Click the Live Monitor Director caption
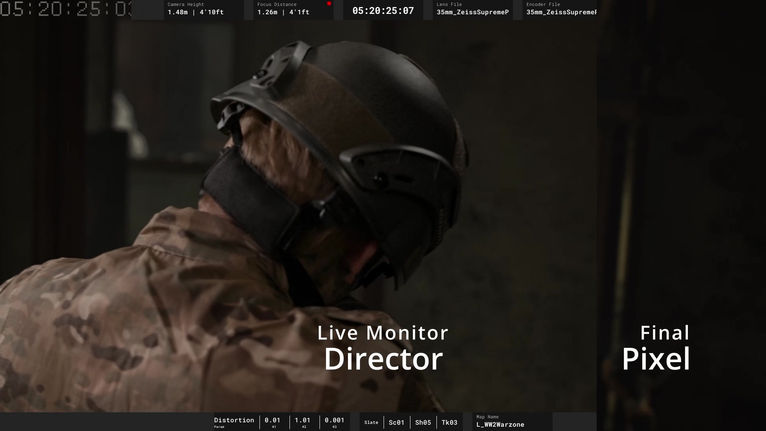Screen dimensions: 766x431 coord(383,348)
